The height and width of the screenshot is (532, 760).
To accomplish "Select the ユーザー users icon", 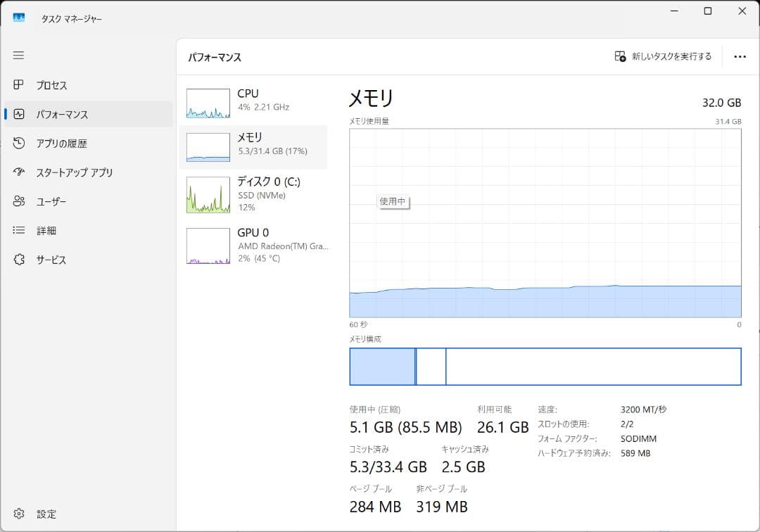I will 19,202.
